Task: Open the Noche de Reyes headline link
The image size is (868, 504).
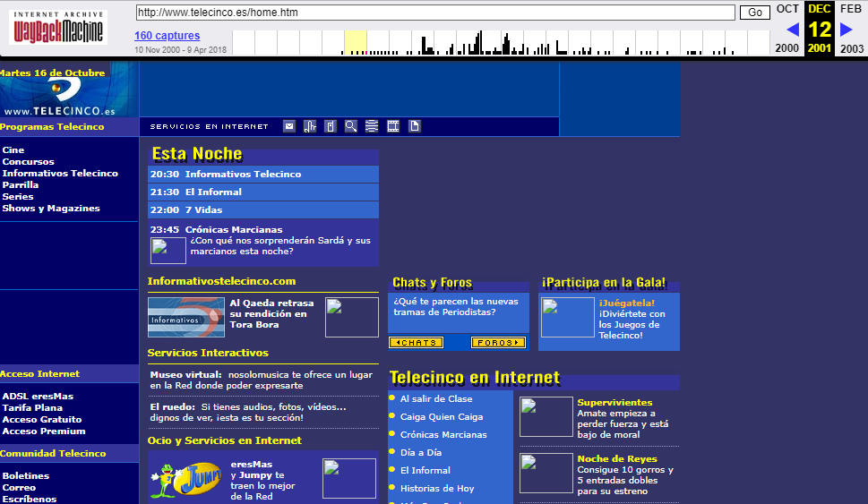Action: click(617, 459)
